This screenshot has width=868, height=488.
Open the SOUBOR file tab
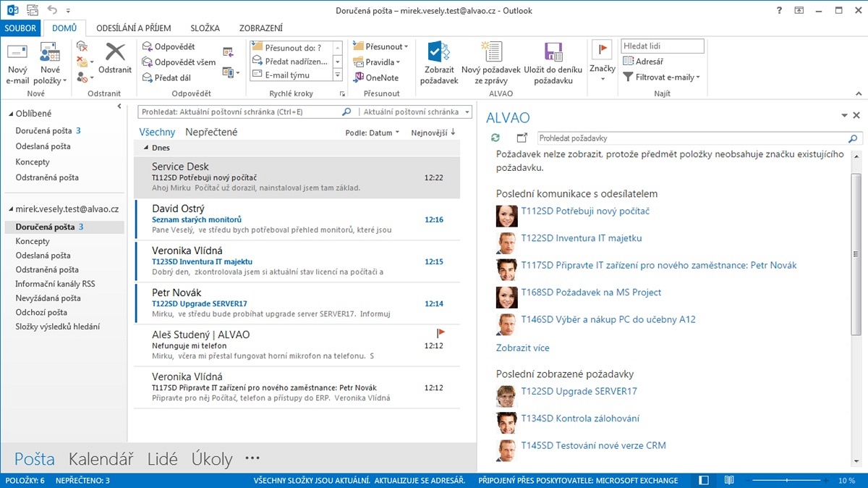click(x=20, y=28)
